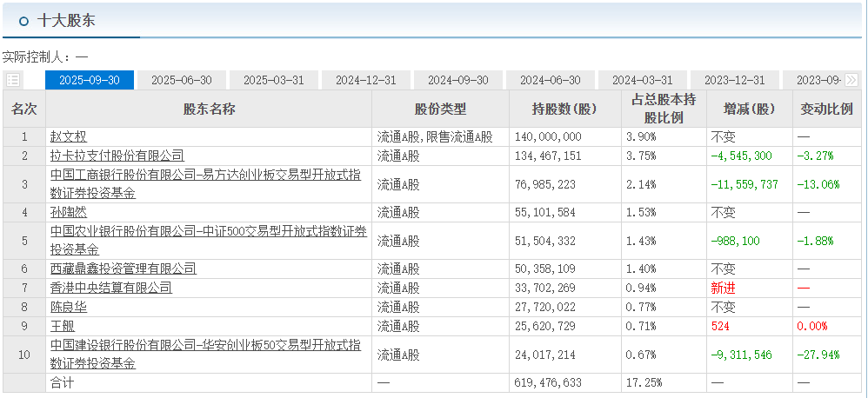Click the total percentage 17.25%
868x398 pixels.
click(x=644, y=382)
